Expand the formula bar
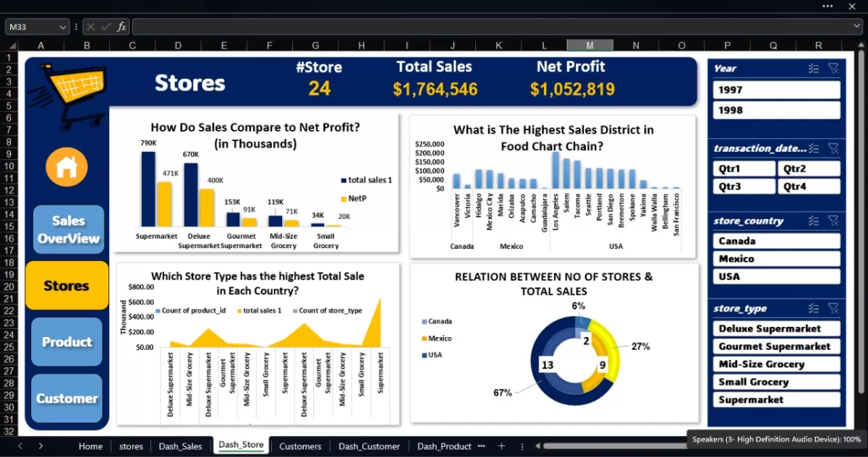 [858, 27]
